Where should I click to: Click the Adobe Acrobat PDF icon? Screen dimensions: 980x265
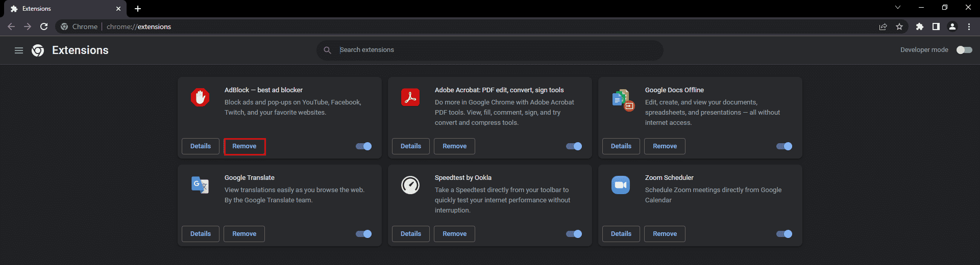pos(410,97)
